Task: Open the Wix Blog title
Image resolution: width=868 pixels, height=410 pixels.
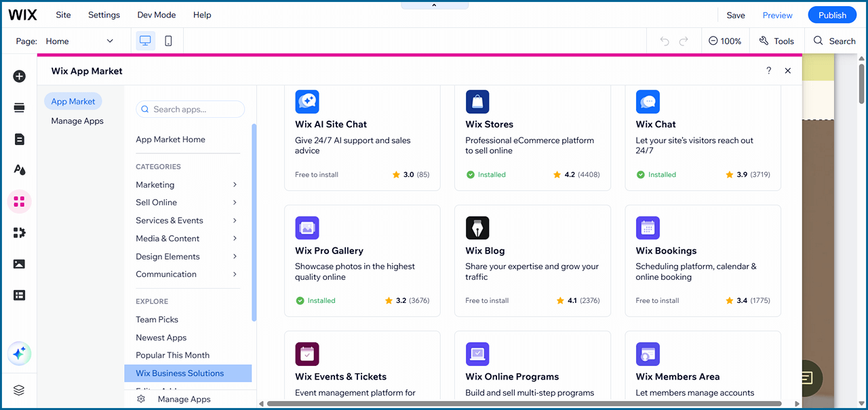Action: pos(485,251)
